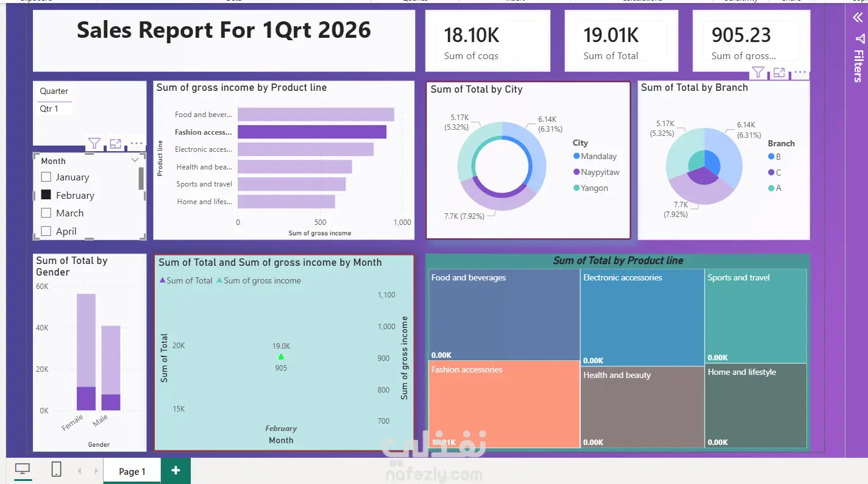Select the Electronic accessories bar
The height and width of the screenshot is (484, 868).
305,149
